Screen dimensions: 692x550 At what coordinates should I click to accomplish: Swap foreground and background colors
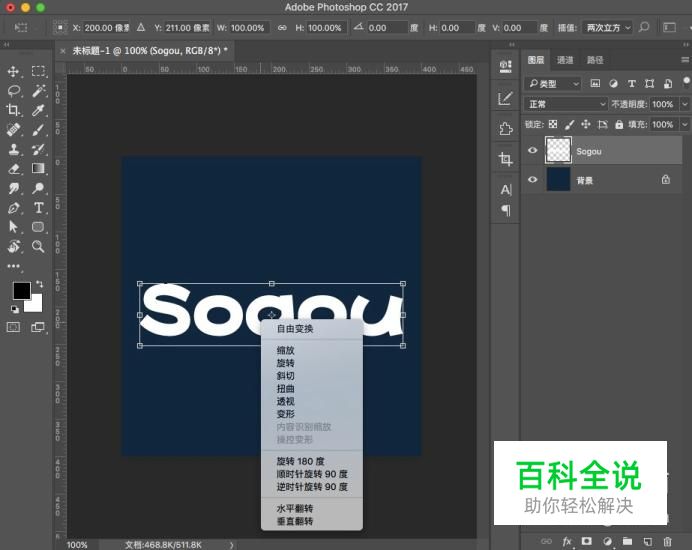pos(39,283)
